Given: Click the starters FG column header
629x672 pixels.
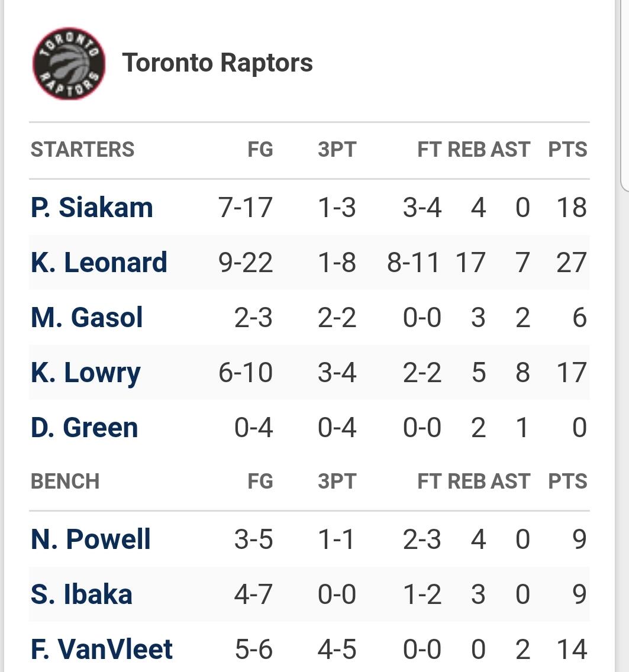Looking at the screenshot, I should click(260, 150).
